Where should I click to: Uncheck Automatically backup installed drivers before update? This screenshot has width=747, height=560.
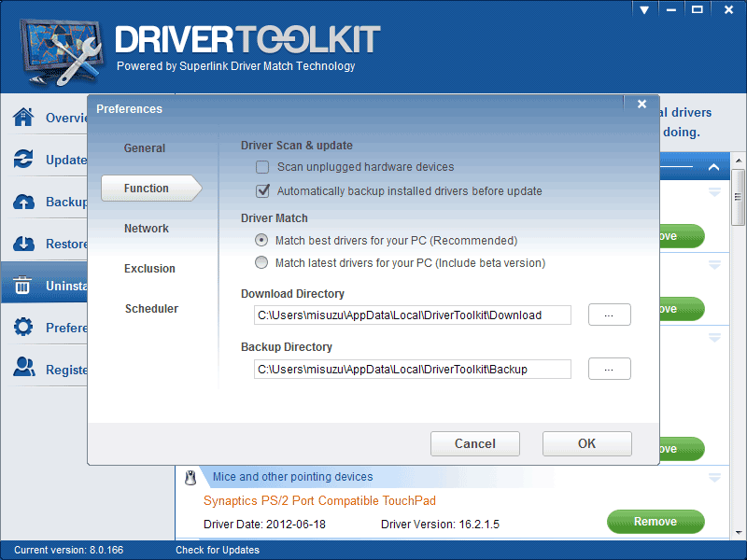click(262, 191)
